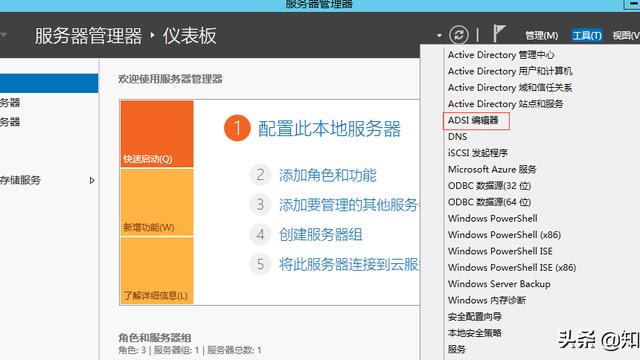Launch Windows PowerShell ISE (x86)
Image resolution: width=640 pixels, height=360 pixels.
(x=512, y=267)
